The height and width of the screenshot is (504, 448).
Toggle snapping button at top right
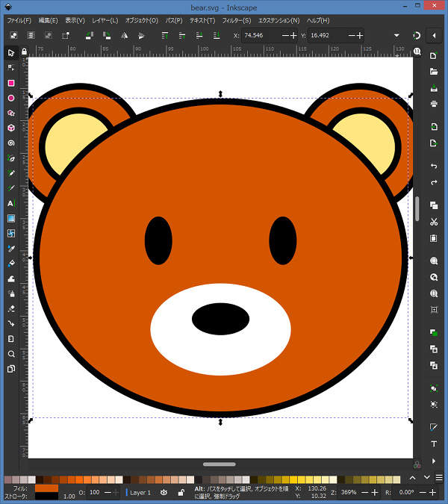417,35
